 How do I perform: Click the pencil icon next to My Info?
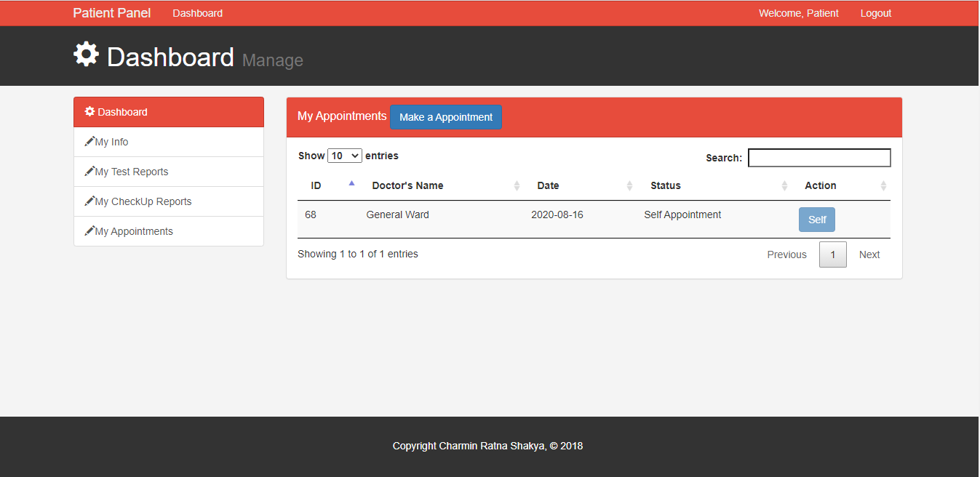(89, 142)
